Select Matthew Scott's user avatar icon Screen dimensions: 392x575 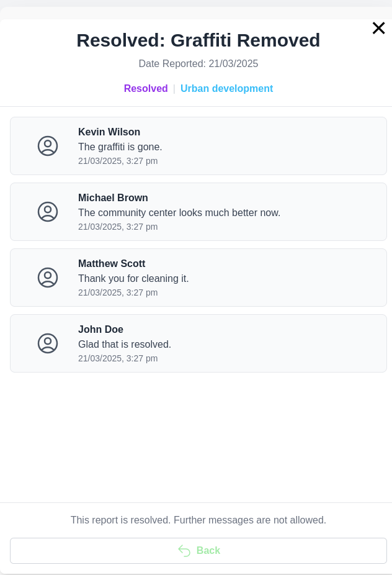point(48,278)
